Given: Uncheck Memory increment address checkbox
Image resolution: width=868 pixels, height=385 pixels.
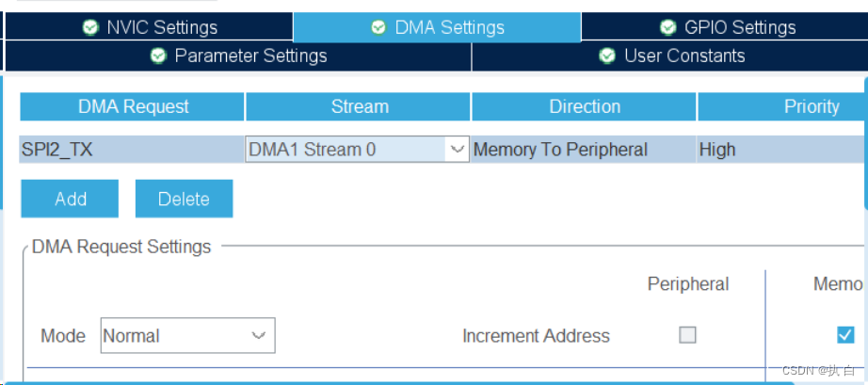Looking at the screenshot, I should click(845, 335).
